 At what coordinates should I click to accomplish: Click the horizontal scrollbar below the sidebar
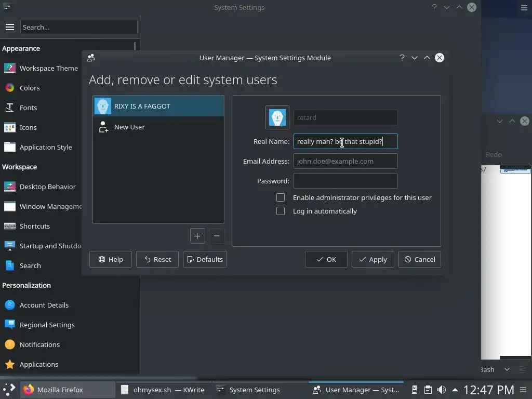(98, 377)
